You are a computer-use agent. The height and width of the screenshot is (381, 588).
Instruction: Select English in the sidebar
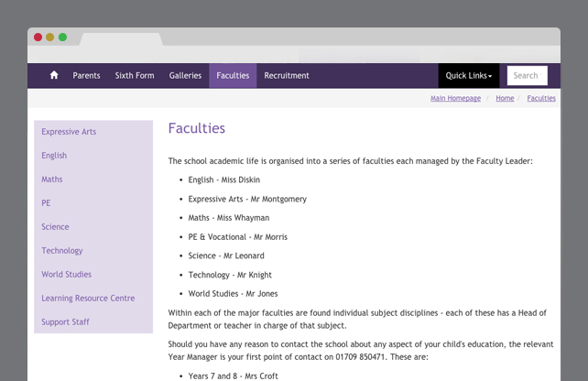click(54, 156)
